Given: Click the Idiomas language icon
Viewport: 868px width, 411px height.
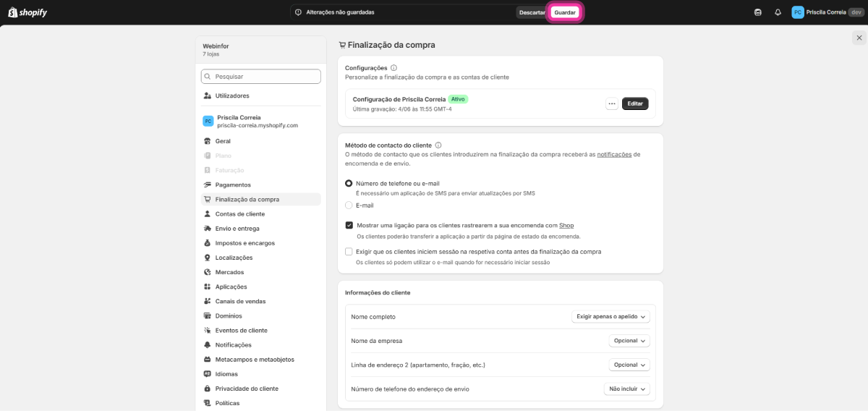Looking at the screenshot, I should point(208,374).
